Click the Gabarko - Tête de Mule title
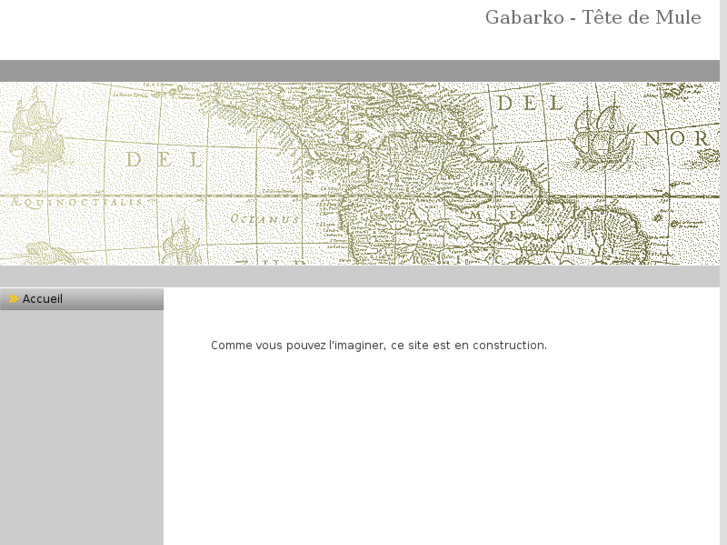727x545 pixels. pos(593,18)
